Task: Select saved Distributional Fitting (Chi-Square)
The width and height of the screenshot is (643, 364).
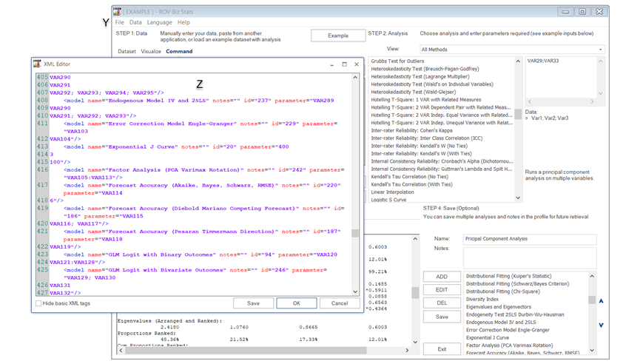Action: pyautogui.click(x=502, y=291)
